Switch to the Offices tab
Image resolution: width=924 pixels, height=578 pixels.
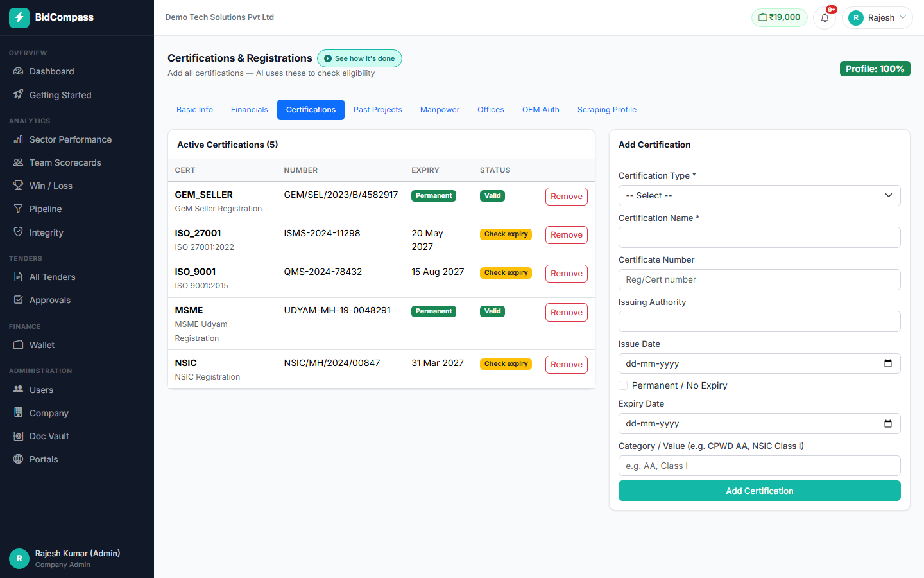click(490, 110)
